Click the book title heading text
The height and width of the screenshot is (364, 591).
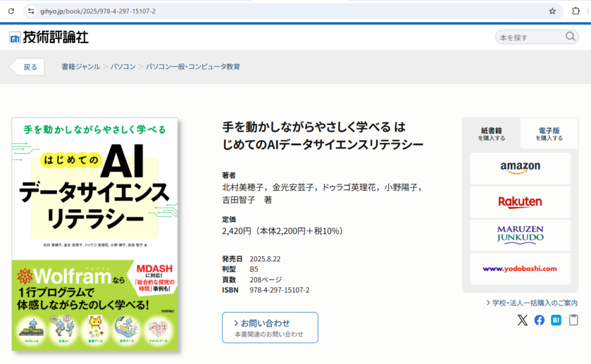pyautogui.click(x=323, y=136)
